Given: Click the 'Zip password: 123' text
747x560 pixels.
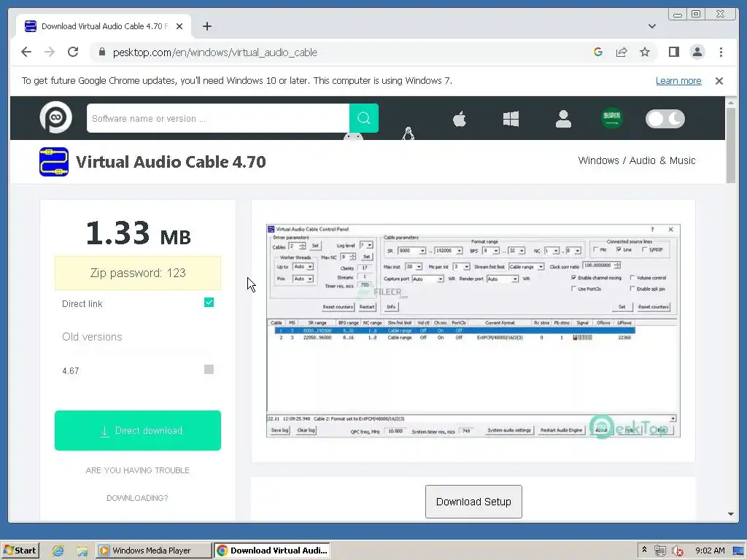Looking at the screenshot, I should coord(138,273).
